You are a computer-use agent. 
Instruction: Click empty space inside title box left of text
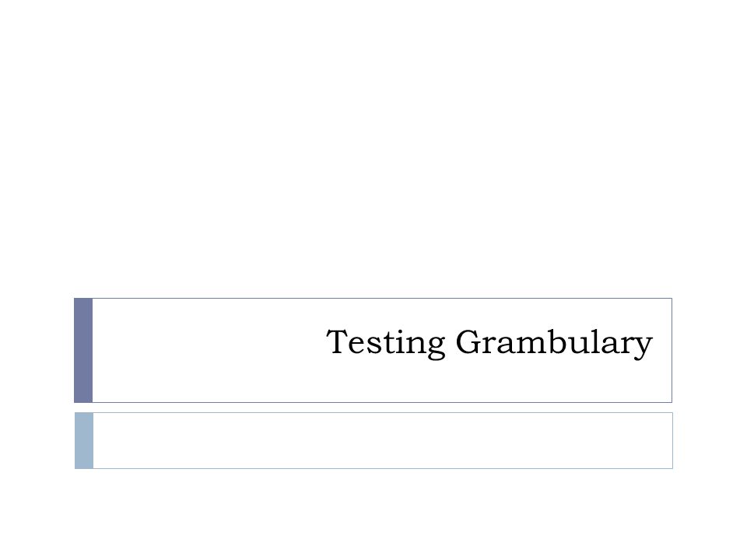(209, 351)
